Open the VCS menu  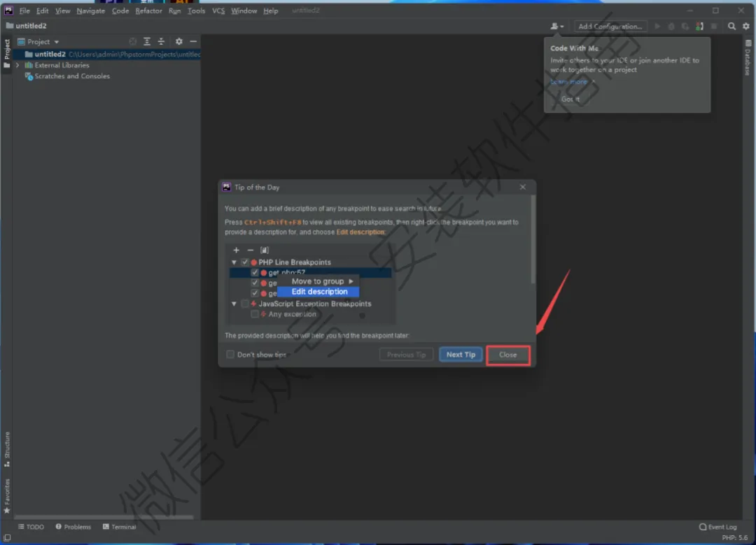coord(218,10)
